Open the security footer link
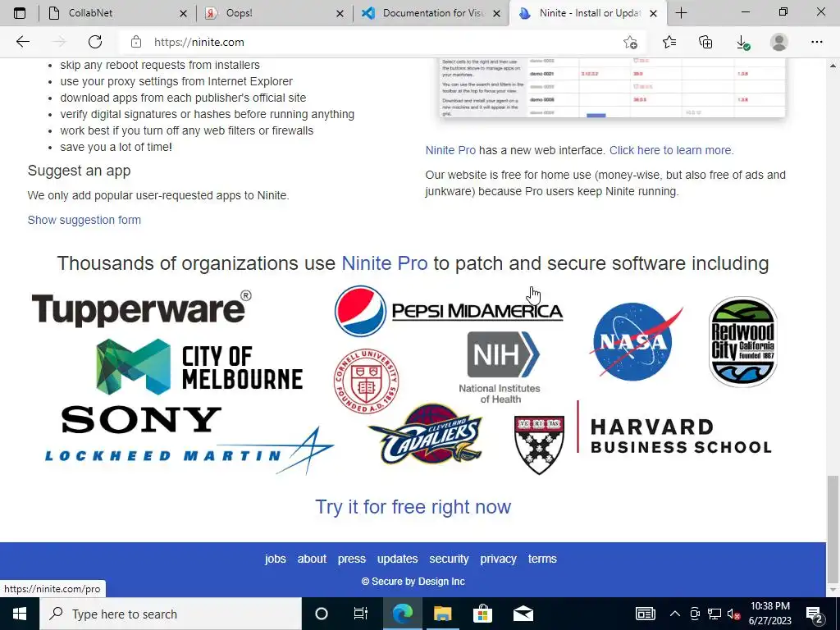This screenshot has height=630, width=840. [x=449, y=559]
